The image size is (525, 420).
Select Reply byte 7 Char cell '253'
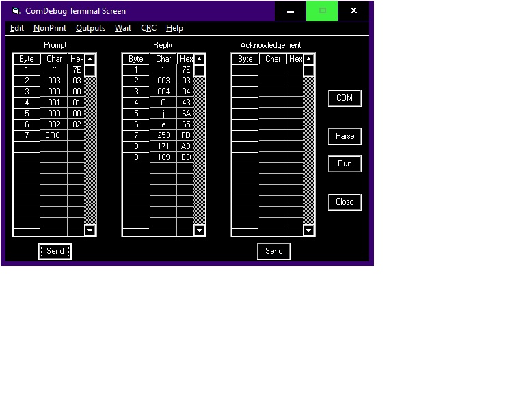tap(163, 135)
